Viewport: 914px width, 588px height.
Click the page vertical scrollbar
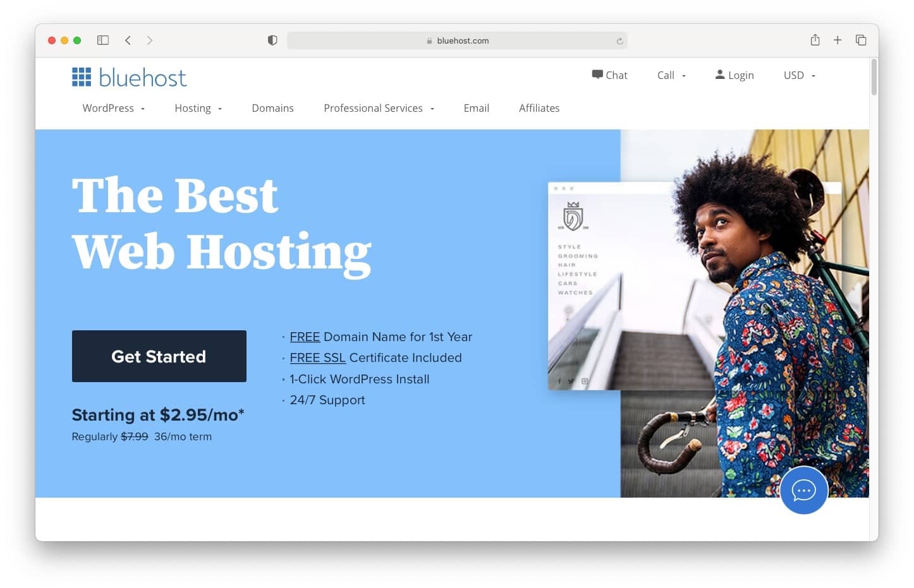point(874,76)
